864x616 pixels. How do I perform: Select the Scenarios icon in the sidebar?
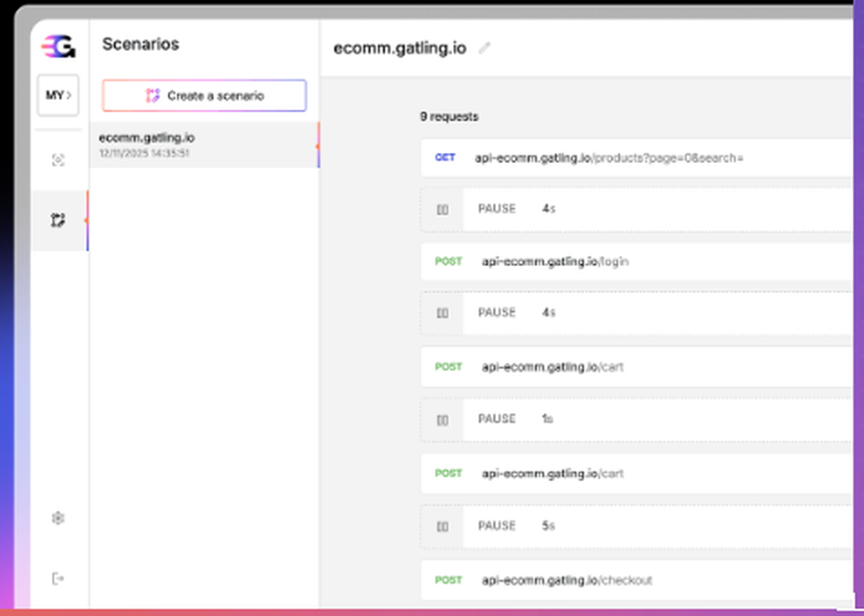(57, 220)
